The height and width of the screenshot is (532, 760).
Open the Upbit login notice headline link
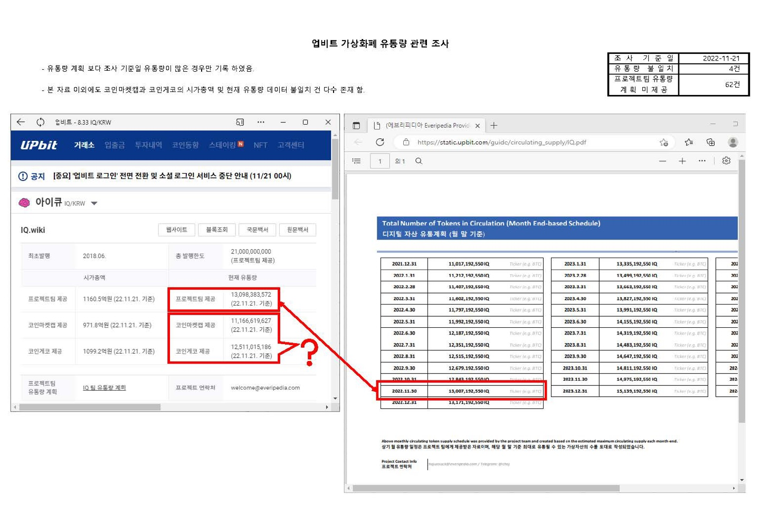(x=172, y=176)
